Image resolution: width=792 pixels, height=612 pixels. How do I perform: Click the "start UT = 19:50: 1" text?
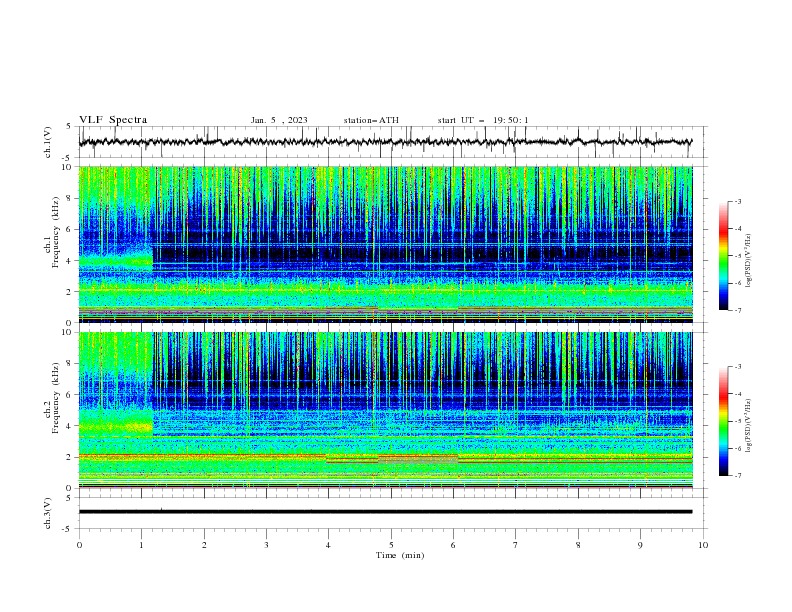coord(483,120)
